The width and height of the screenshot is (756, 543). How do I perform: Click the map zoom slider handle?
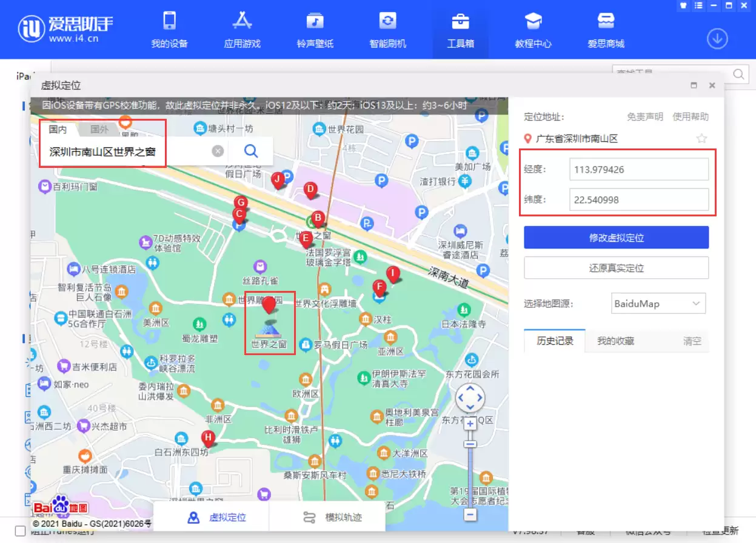(470, 444)
